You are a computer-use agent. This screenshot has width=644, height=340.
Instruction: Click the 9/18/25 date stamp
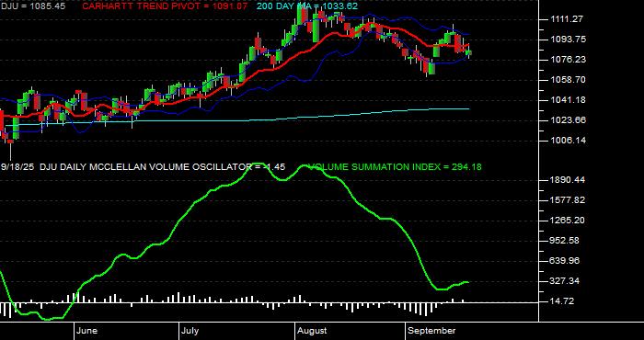coord(18,167)
